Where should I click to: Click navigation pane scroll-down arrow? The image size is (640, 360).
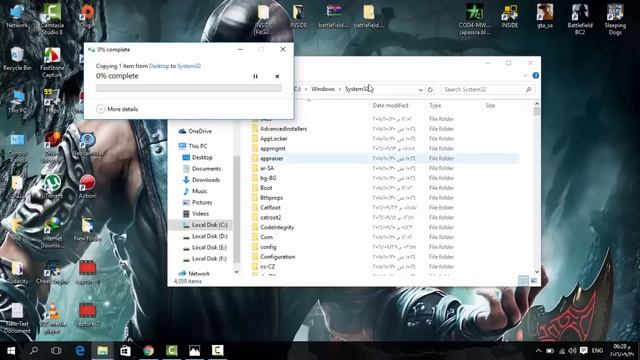click(236, 272)
